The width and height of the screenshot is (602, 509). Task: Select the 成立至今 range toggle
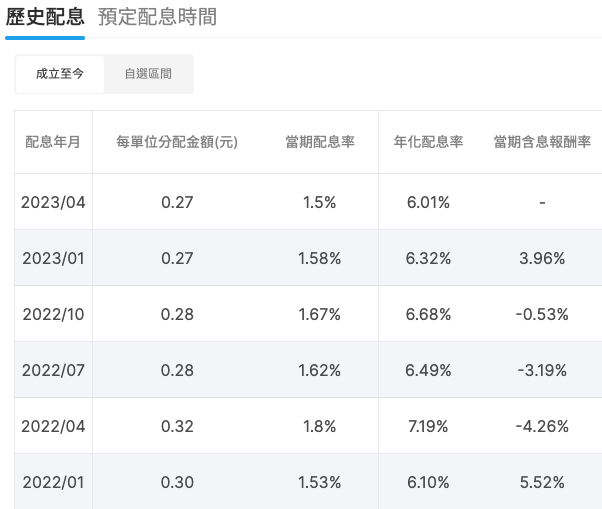pyautogui.click(x=60, y=74)
